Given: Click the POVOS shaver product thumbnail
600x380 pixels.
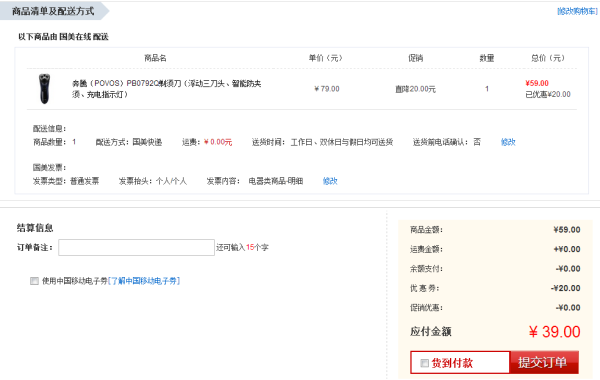Looking at the screenshot, I should pyautogui.click(x=44, y=89).
